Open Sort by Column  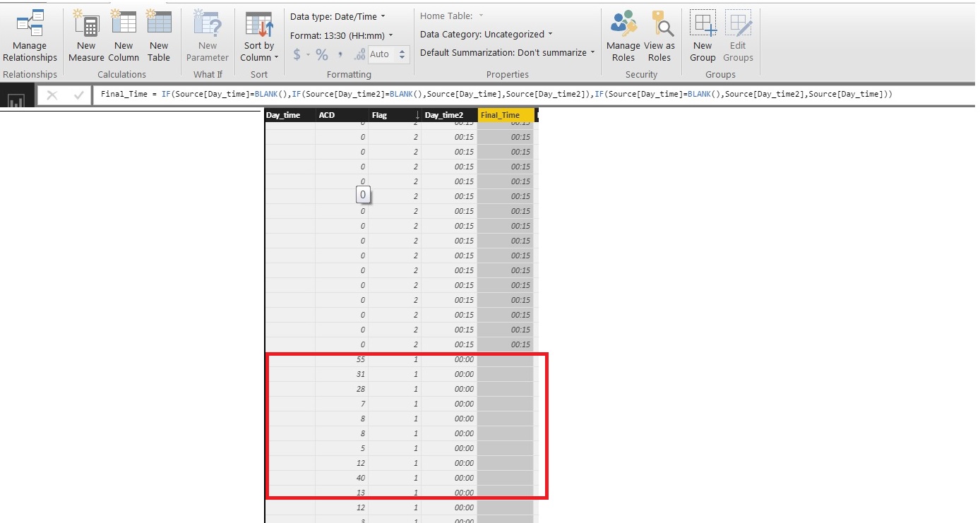(259, 37)
